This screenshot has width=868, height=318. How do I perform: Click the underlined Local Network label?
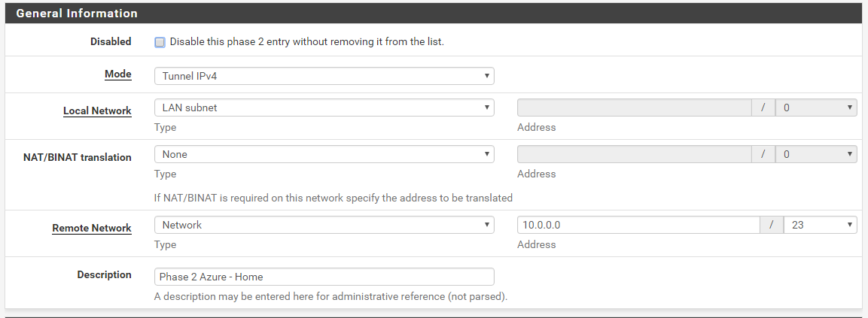coord(97,111)
